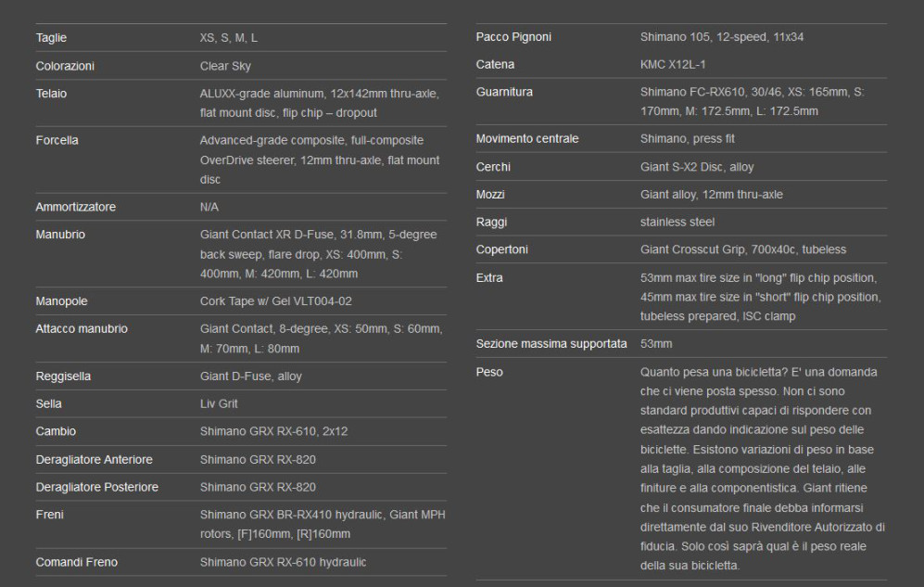This screenshot has height=587, width=924.
Task: Click the Sezione massima supportata label
Action: (x=551, y=344)
